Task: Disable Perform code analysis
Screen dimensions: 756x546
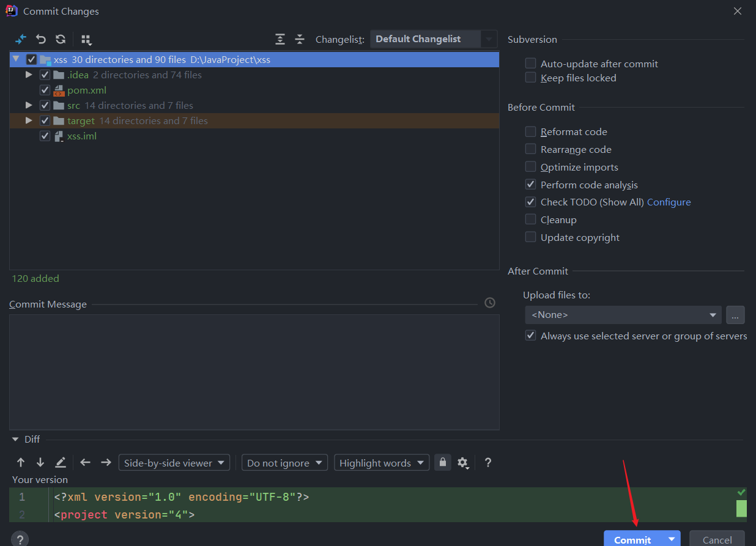Action: 530,185
